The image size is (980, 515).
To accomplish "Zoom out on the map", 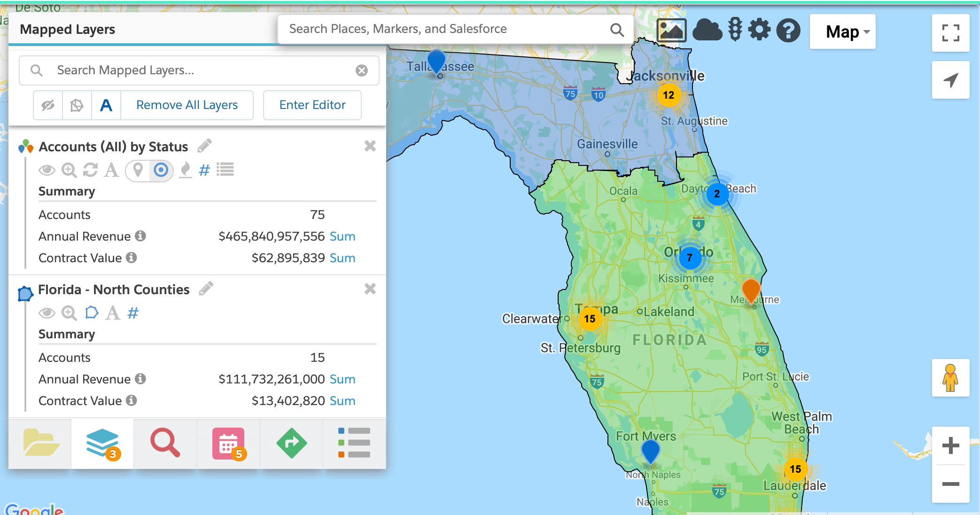I will coord(950,484).
